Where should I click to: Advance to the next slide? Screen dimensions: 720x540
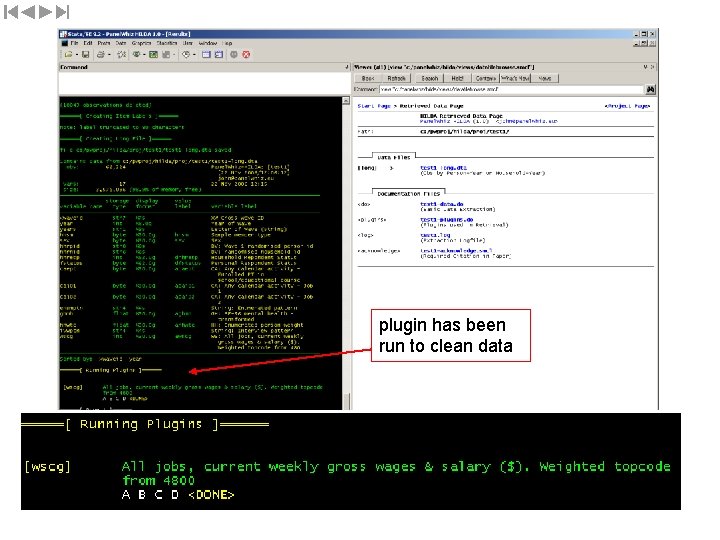pos(45,12)
